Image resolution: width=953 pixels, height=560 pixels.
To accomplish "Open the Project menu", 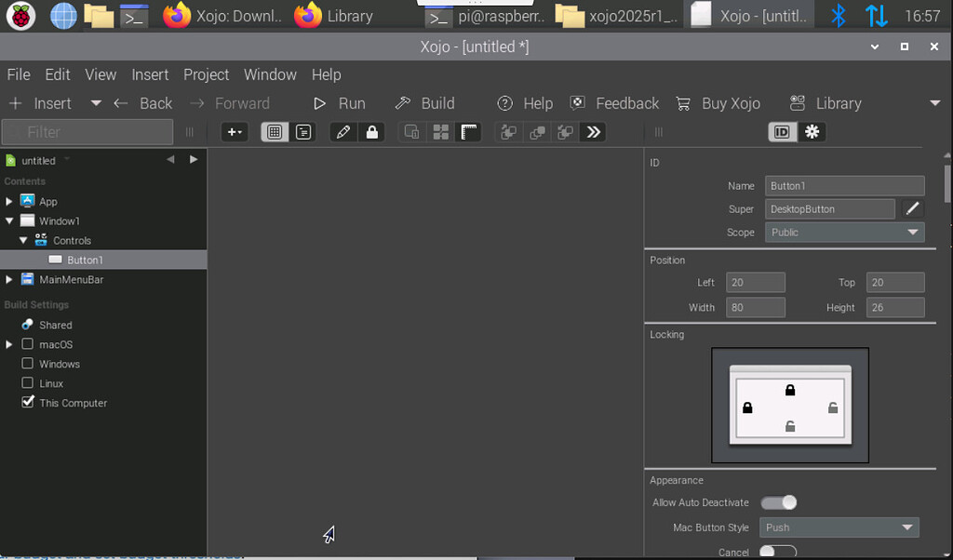I will (206, 74).
